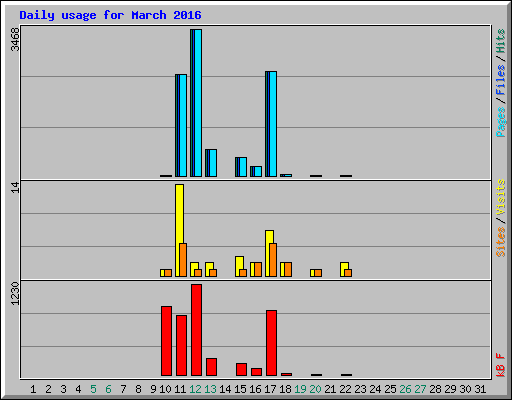The image size is (512, 400).
Task: Click green day 19 on the x-axis
Action: (x=300, y=389)
